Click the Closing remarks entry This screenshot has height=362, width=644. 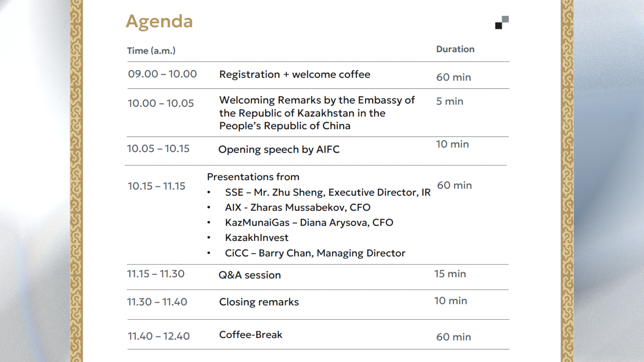click(x=259, y=302)
